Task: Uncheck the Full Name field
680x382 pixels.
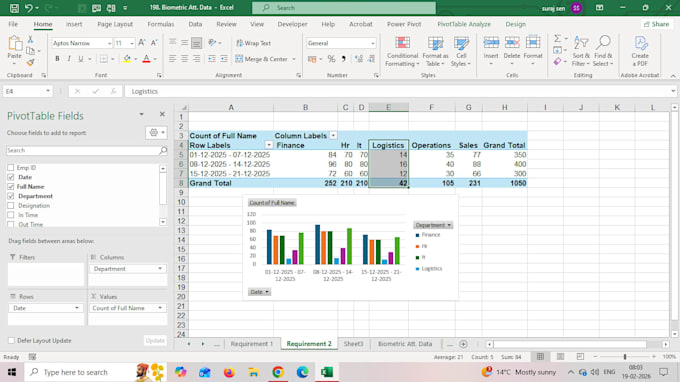Action: tap(11, 187)
